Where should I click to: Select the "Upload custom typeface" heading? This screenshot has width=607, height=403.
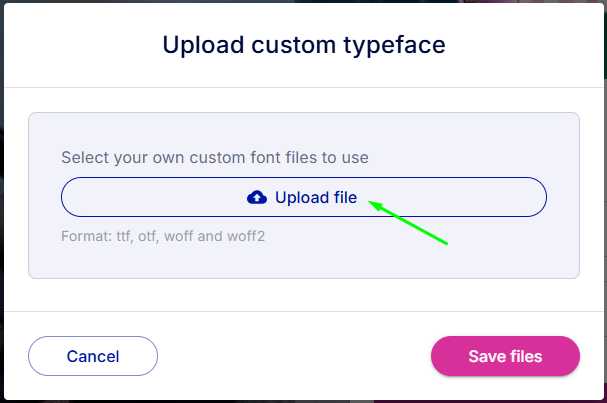pyautogui.click(x=304, y=45)
